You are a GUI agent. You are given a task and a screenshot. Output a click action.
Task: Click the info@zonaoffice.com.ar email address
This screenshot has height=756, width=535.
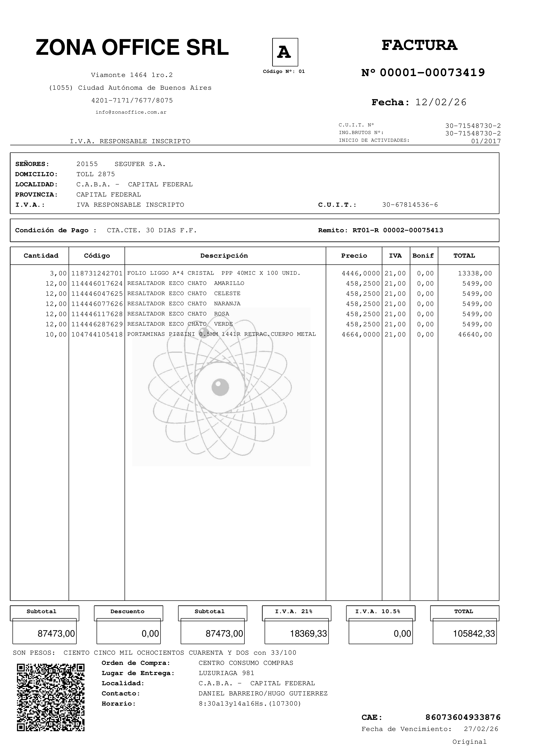pyautogui.click(x=131, y=112)
